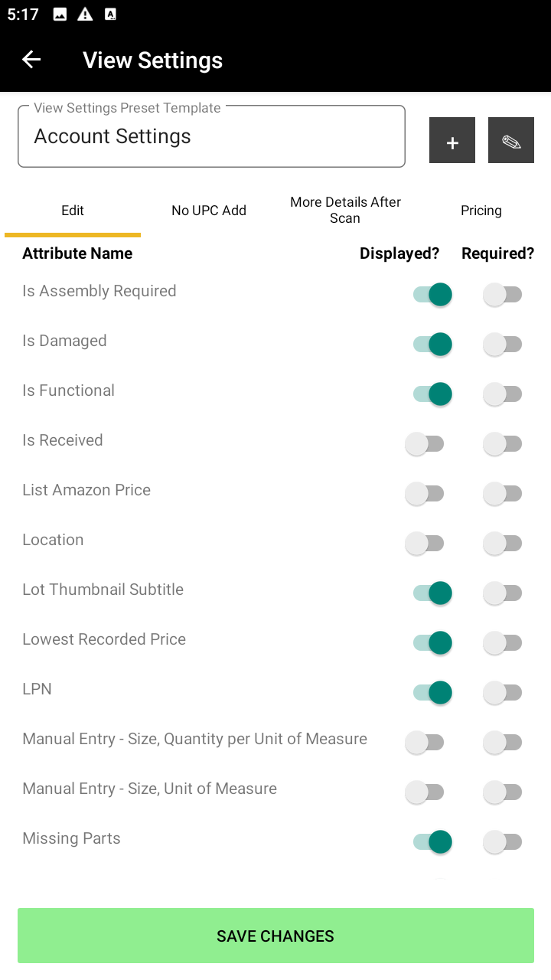Tap the back arrow icon
Image resolution: width=551 pixels, height=980 pixels.
(31, 60)
